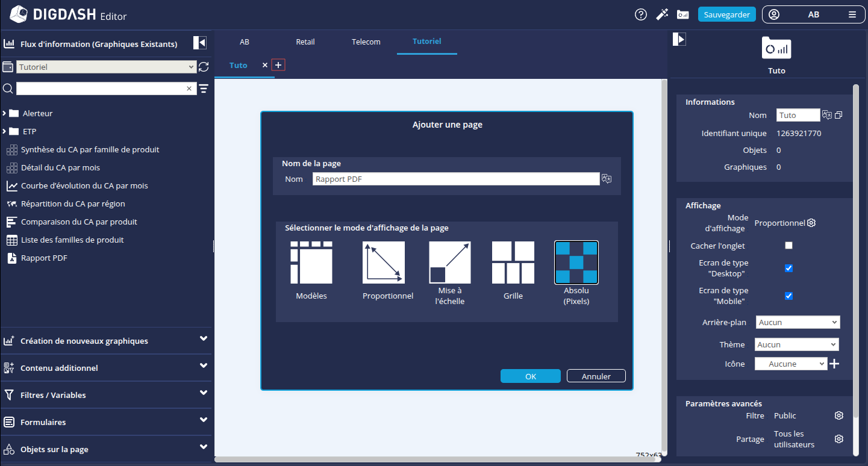The width and height of the screenshot is (868, 466).
Task: Uncheck Ecran de type Desktop
Action: 788,268
